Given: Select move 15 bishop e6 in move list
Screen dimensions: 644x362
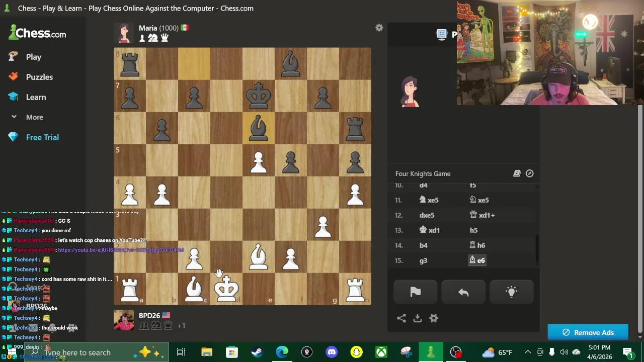Looking at the screenshot, I should [x=477, y=260].
